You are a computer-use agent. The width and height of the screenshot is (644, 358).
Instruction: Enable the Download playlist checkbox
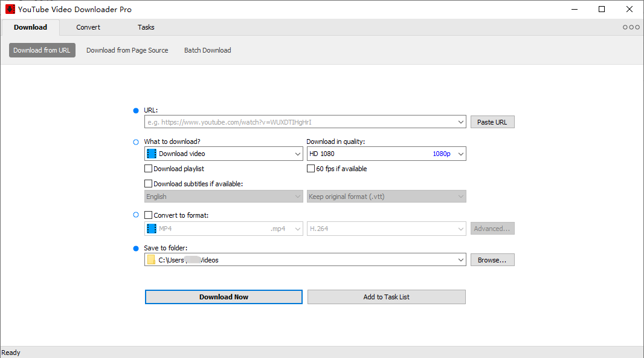pos(149,169)
